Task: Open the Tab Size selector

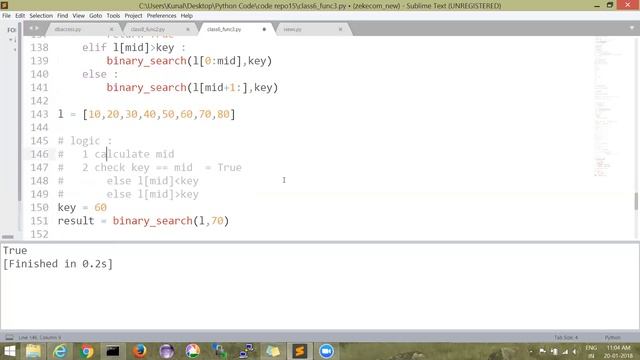Action: 566,338
